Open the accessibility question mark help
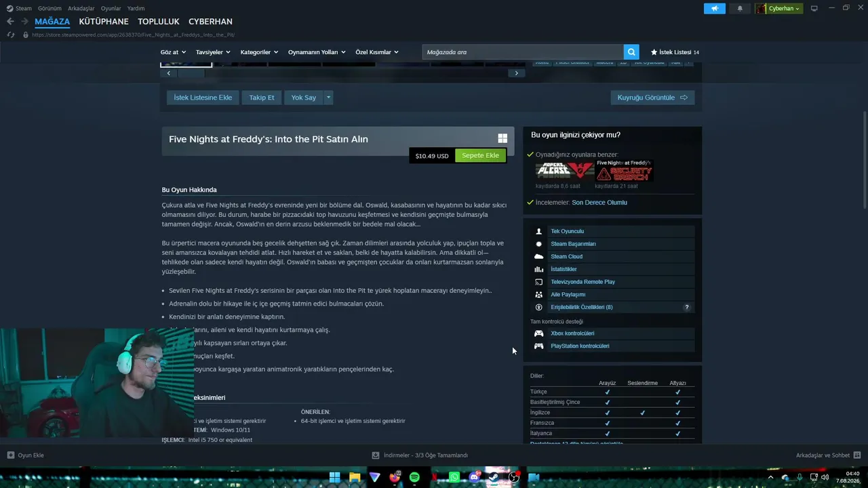 point(687,307)
